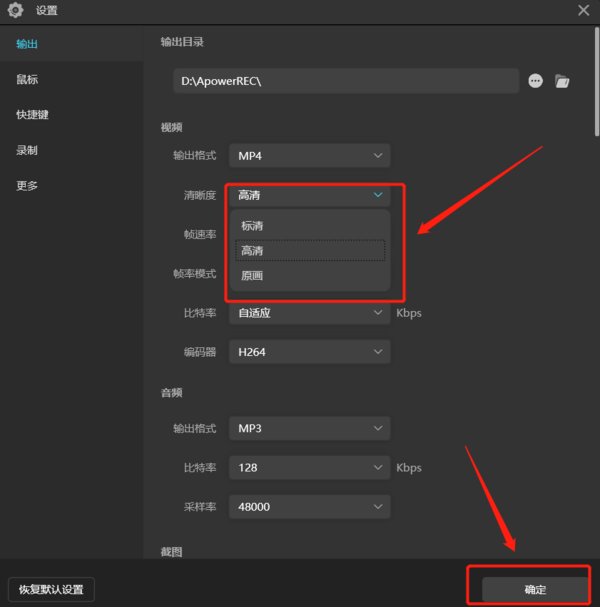600x607 pixels.
Task: Open the audio 输出格式 MP3 dropdown
Action: 309,428
